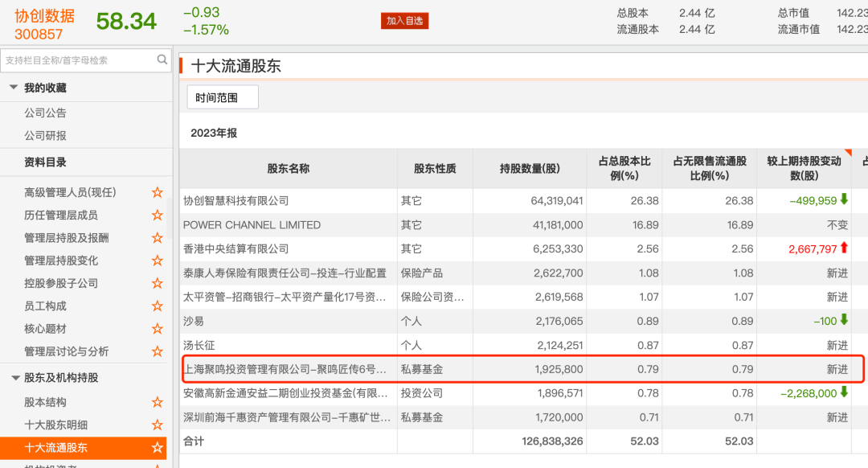Viewport: 868px width, 468px height.
Task: Click shareholder 深圳前海千惠资产管理有限公司 row name
Action: point(287,417)
